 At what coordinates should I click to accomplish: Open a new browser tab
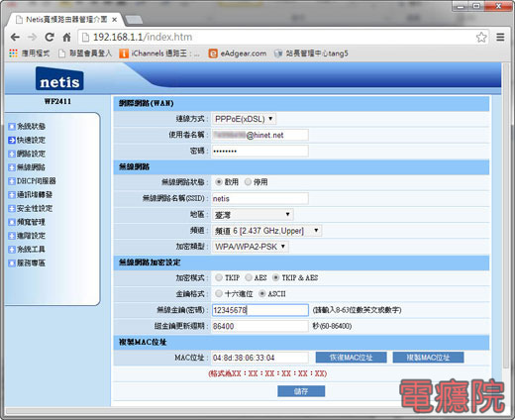click(x=134, y=20)
